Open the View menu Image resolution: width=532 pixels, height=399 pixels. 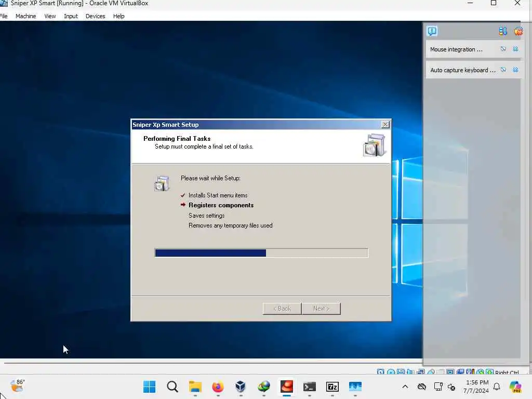(50, 16)
